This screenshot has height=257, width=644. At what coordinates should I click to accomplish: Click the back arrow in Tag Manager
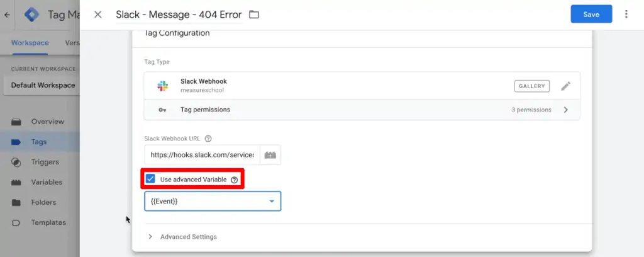7,15
